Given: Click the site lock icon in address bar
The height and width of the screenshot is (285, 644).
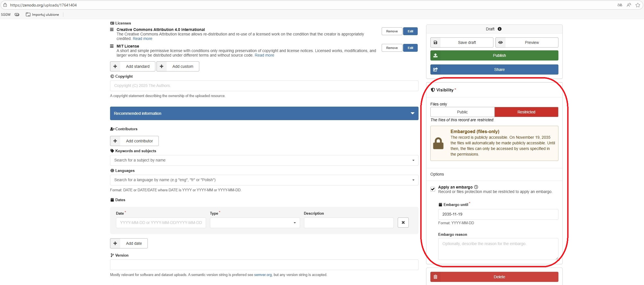Looking at the screenshot, I should pyautogui.click(x=5, y=5).
